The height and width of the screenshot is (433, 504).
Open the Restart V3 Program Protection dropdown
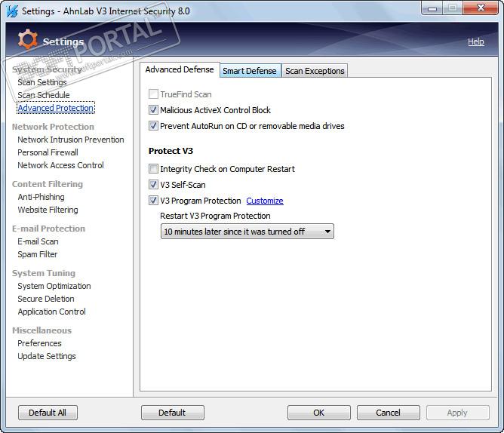coord(247,232)
